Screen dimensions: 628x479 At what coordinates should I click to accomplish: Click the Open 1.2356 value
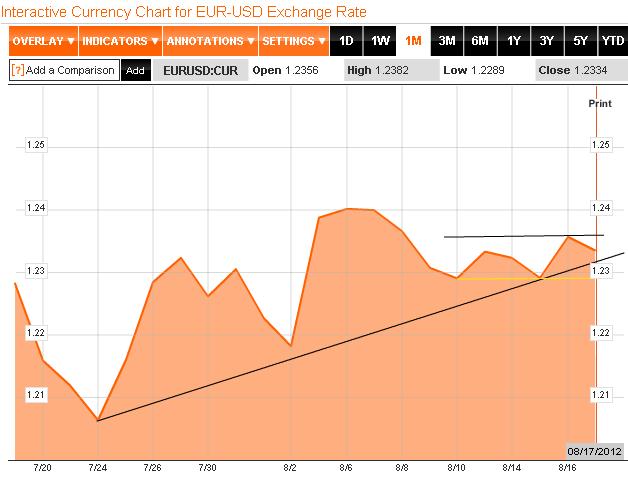[x=285, y=70]
